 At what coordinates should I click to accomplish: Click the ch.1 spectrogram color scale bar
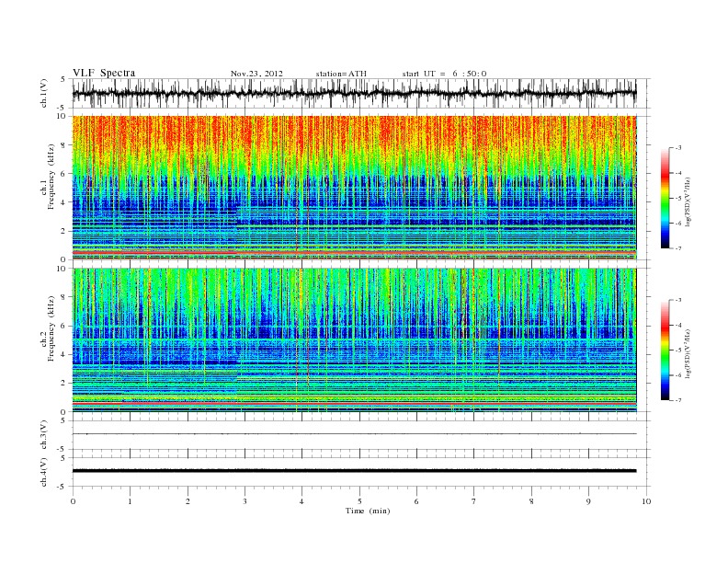665,198
